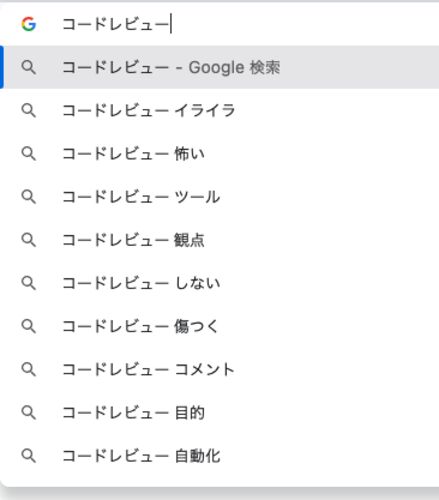Click magnifier icon next to コメント suggestion

click(x=29, y=369)
